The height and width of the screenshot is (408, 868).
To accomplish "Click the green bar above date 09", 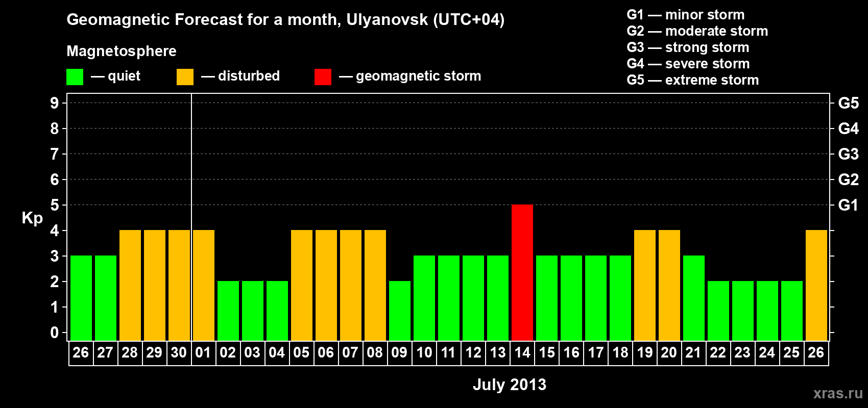I will pos(400,311).
